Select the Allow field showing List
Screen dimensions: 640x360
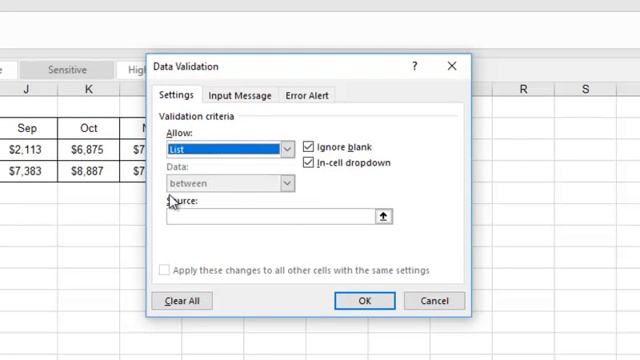(x=224, y=149)
